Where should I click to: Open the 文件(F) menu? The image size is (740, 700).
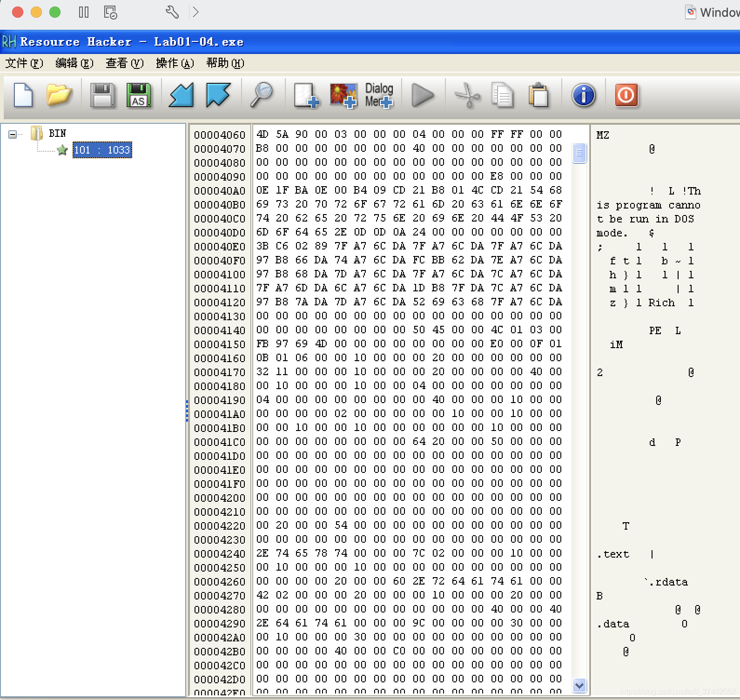[24, 63]
